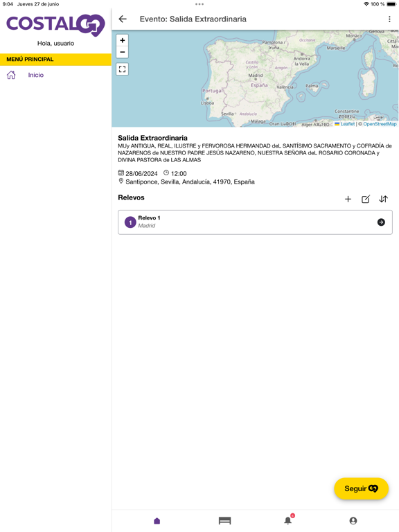Add a new relevo with plus icon
The height and width of the screenshot is (532, 399).
point(348,199)
